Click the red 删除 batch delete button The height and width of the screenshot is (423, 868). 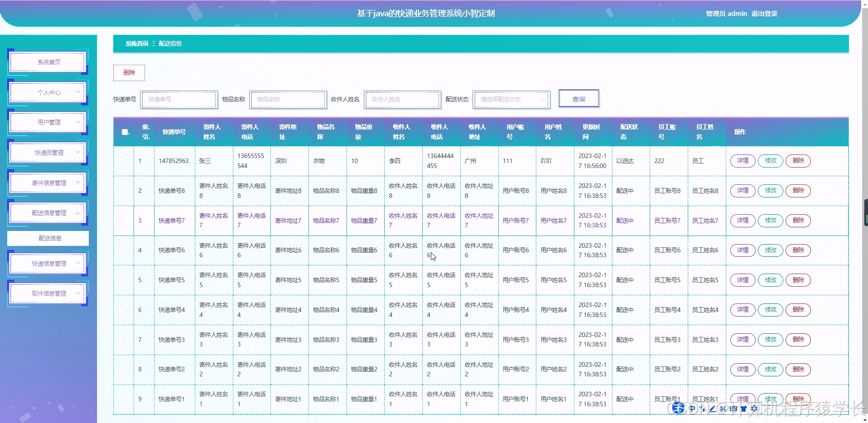pyautogui.click(x=129, y=72)
